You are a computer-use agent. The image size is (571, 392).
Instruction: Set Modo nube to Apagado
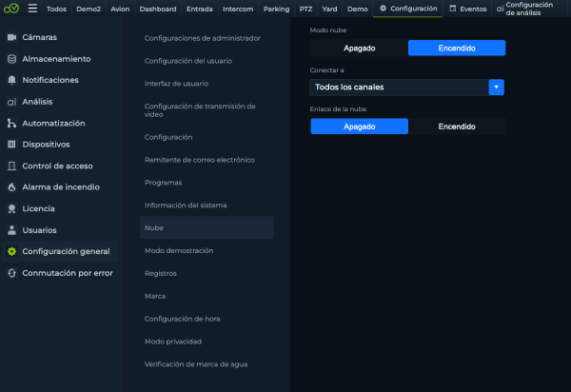360,48
